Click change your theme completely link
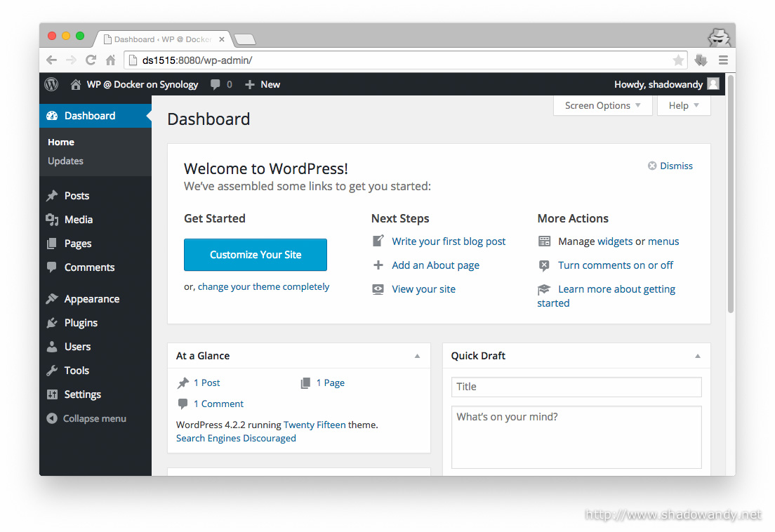The height and width of the screenshot is (532, 775). [x=263, y=287]
